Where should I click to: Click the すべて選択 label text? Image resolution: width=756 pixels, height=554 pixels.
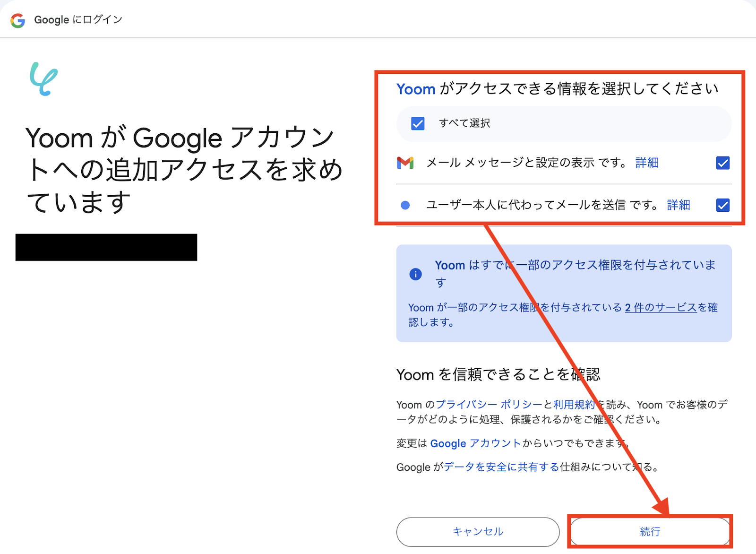(x=464, y=123)
